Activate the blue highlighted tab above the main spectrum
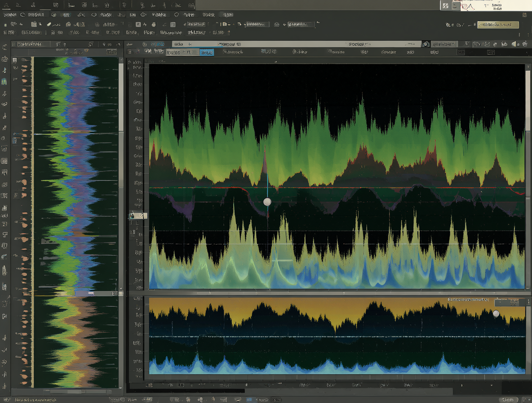This screenshot has width=532, height=403. [207, 52]
